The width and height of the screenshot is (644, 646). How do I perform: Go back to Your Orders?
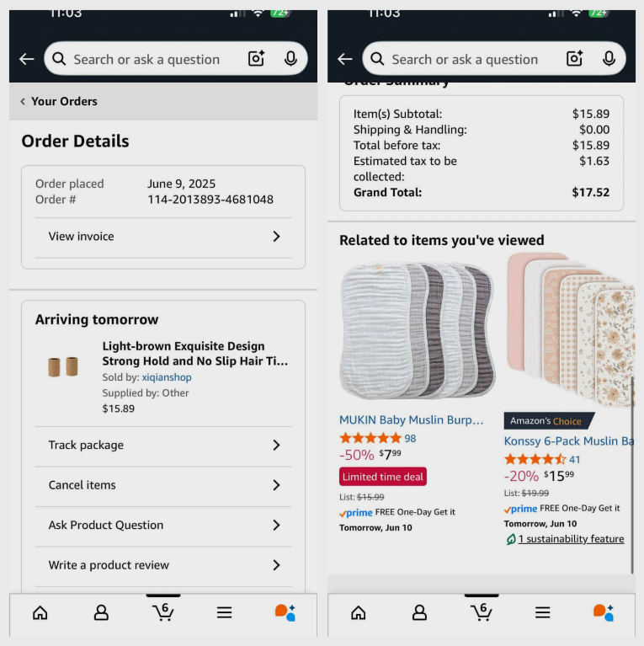point(59,101)
